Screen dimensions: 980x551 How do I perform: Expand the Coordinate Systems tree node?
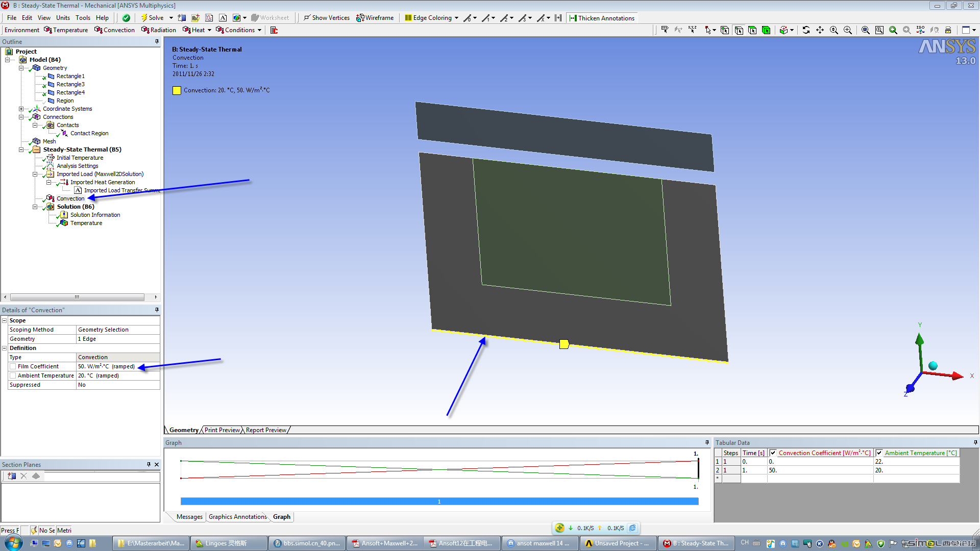point(21,109)
